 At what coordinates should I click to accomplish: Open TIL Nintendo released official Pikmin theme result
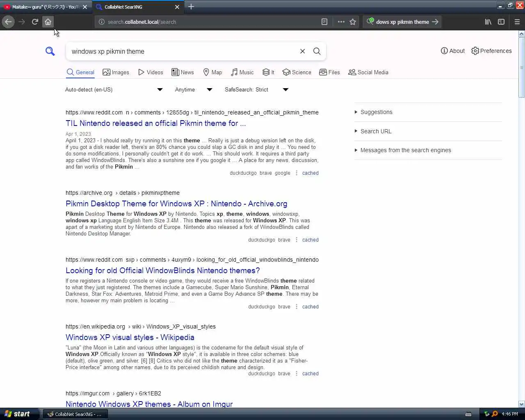[156, 123]
